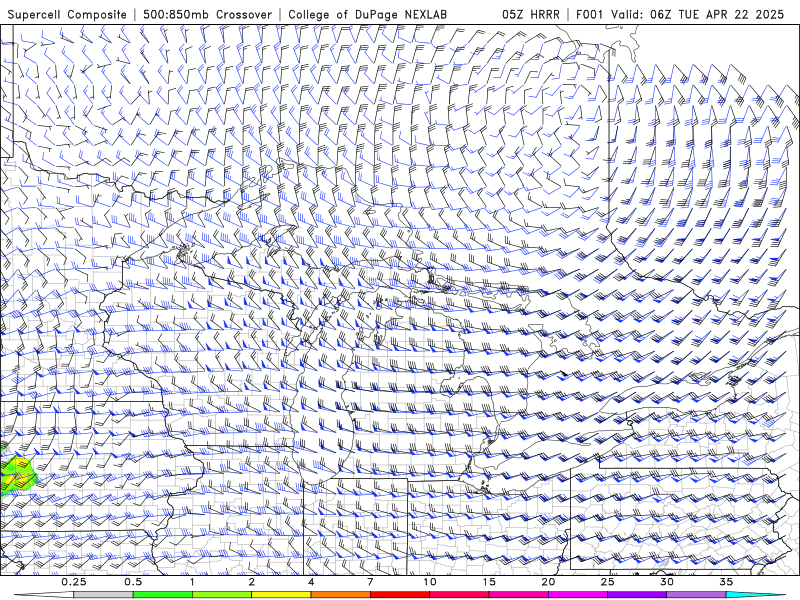
Task: Click the bright green color bar segment
Action: point(163,595)
